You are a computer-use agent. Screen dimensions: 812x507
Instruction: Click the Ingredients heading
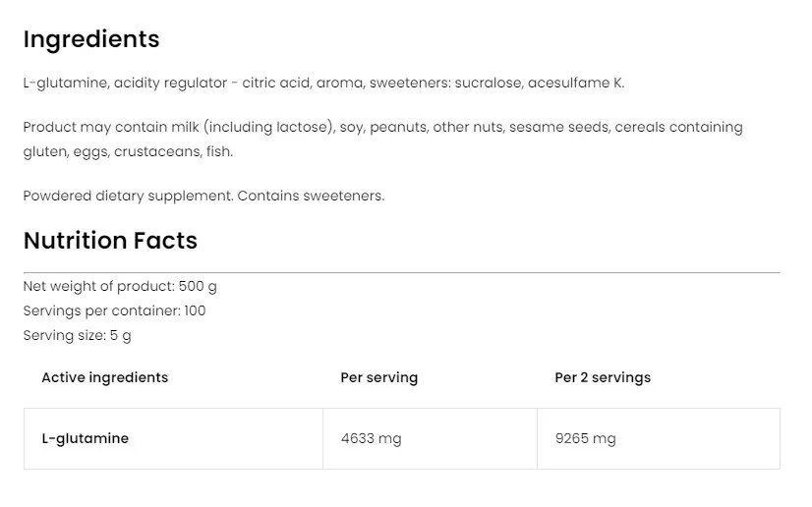(x=90, y=39)
